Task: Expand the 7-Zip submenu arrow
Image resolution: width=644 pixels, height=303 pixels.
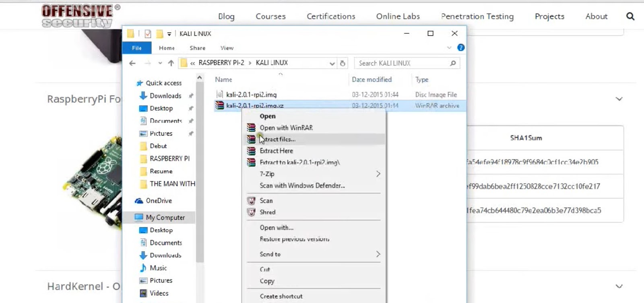Action: coord(378,174)
